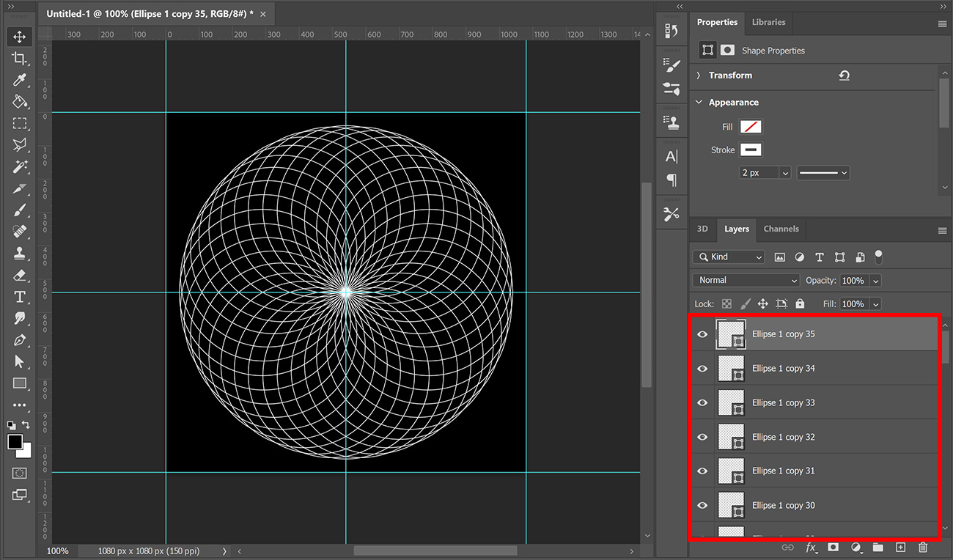Viewport: 953px width, 560px height.
Task: Click the Ellipse 1 copy 33 layer thumbnail
Action: tap(731, 402)
